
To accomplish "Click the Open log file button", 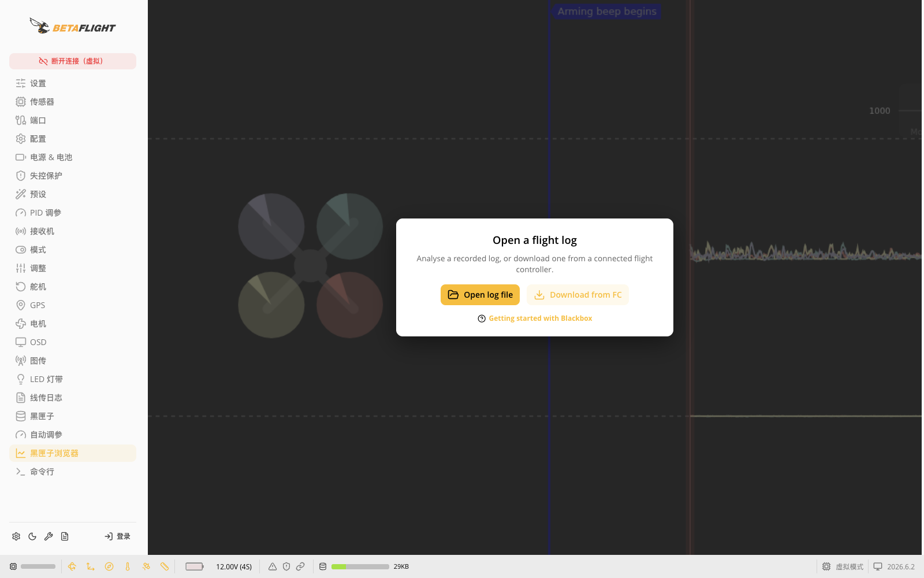I will point(480,295).
